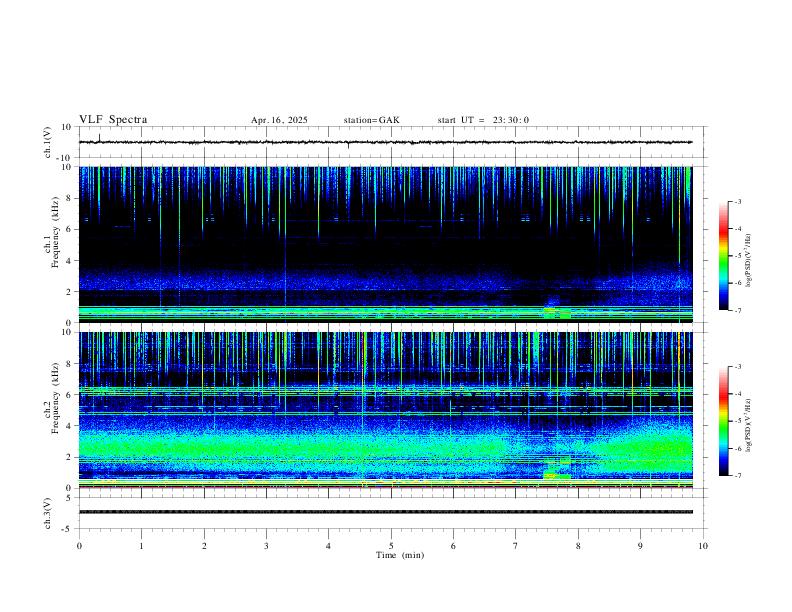
Task: Click the "VLF Spectra" plot title
Action: tap(113, 120)
